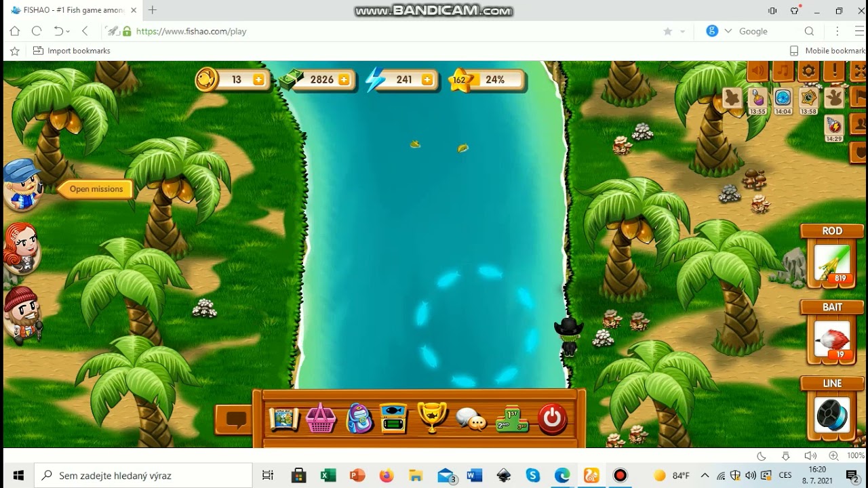Image resolution: width=868 pixels, height=488 pixels.
Task: Open missions button
Action: tap(96, 189)
